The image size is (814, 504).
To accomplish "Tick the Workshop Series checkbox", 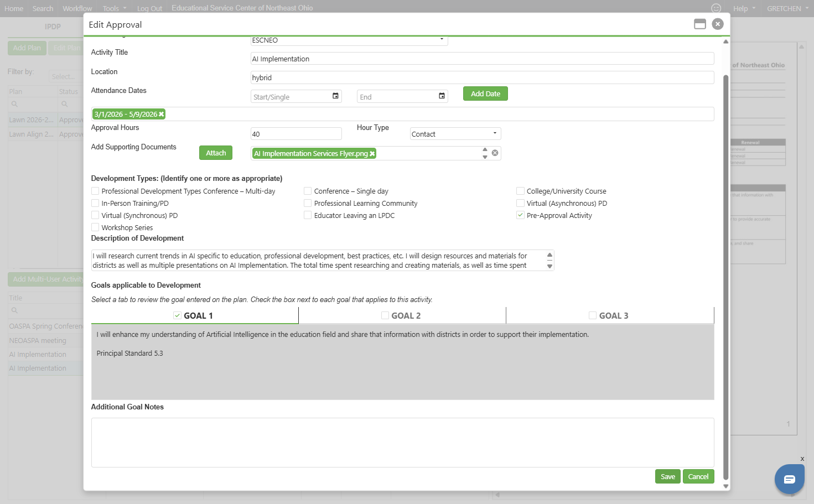I will click(95, 227).
